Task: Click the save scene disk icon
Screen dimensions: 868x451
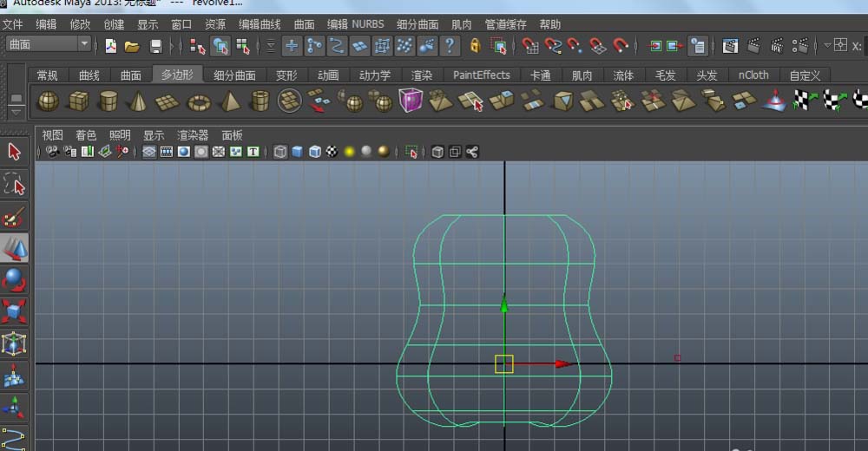Action: pos(155,46)
